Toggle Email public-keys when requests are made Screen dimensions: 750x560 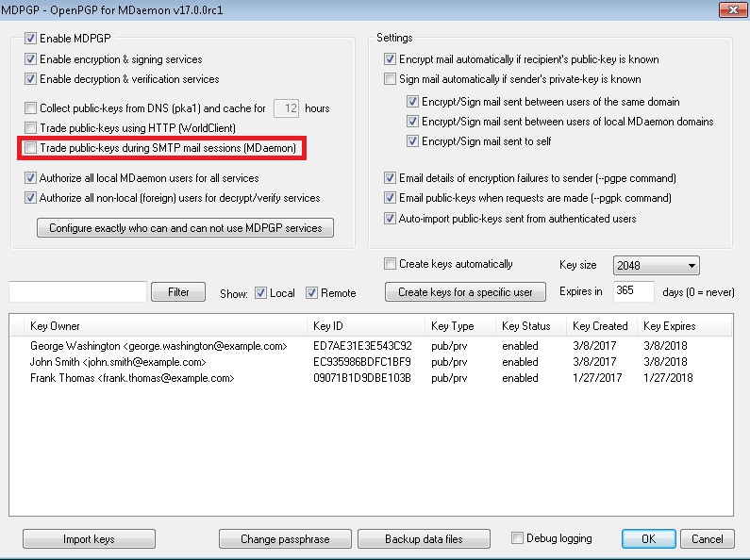point(390,198)
